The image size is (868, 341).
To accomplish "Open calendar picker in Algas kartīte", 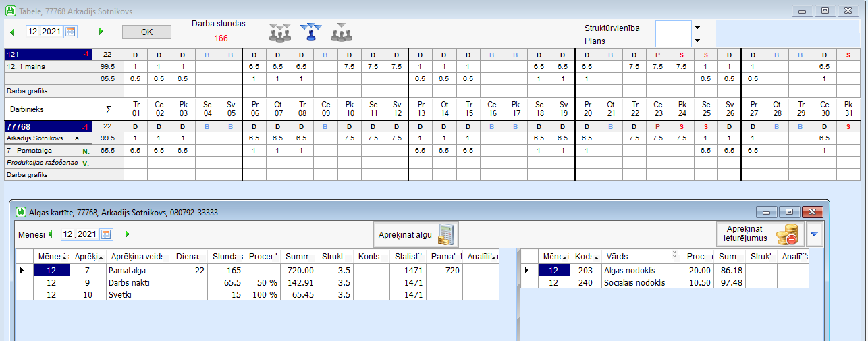I will click(x=106, y=234).
